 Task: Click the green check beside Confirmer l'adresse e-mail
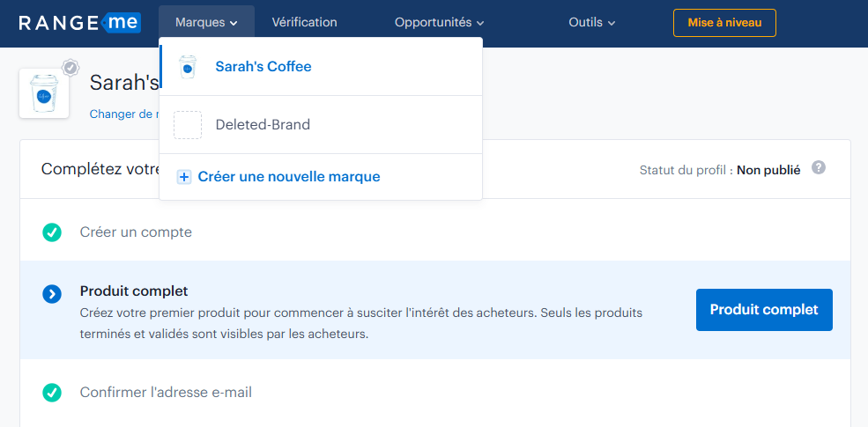click(52, 393)
